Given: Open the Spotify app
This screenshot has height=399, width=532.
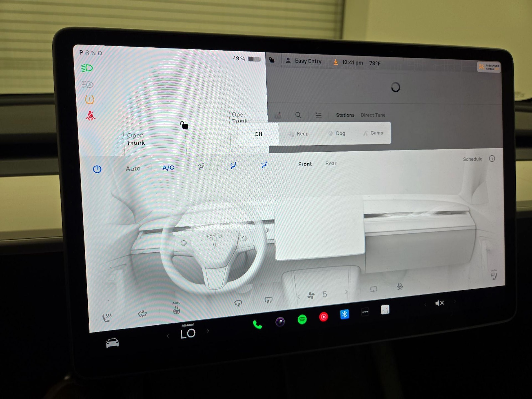Looking at the screenshot, I should click(x=302, y=320).
